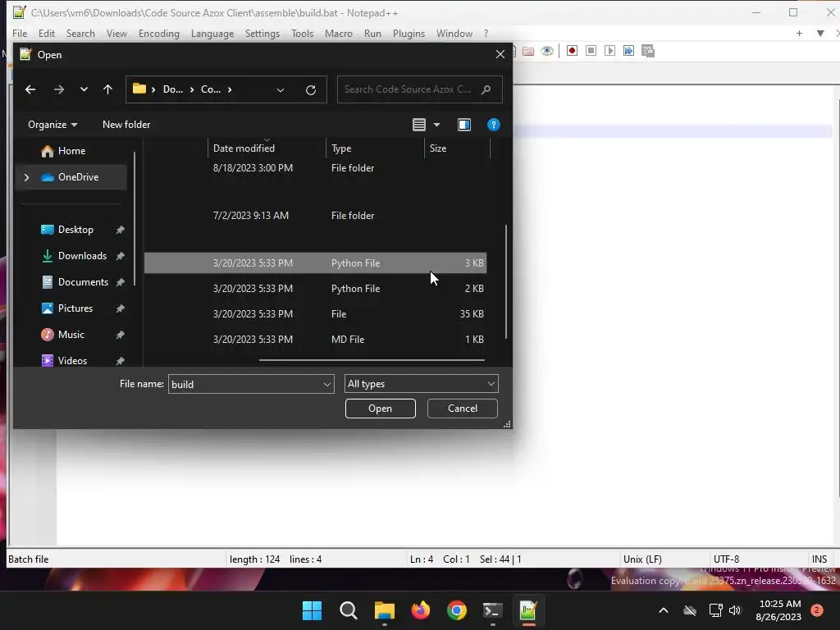Go forward in the Open dialog
The width and height of the screenshot is (840, 630).
pos(59,89)
